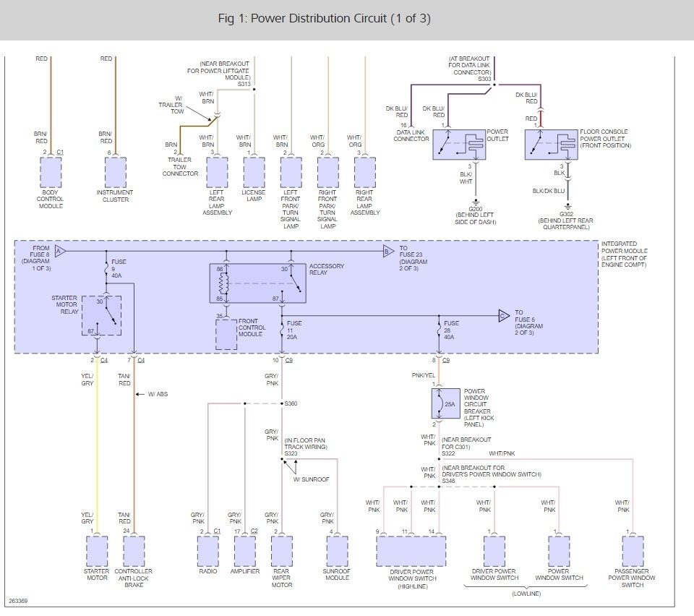The image size is (694, 616).
Task: Click triangle connector C to Fuse 5
Action: [504, 316]
